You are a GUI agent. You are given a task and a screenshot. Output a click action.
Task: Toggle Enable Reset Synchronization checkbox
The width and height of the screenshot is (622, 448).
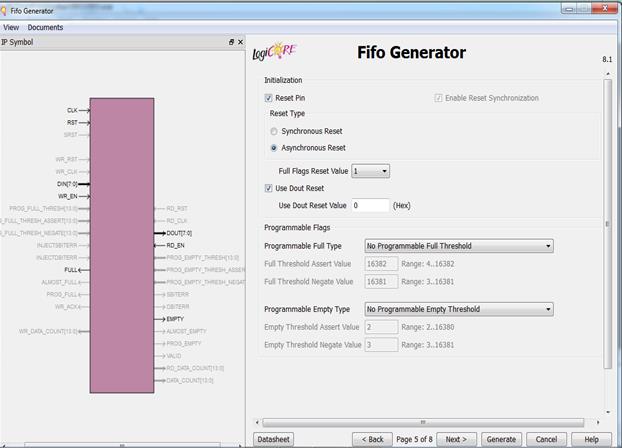[x=438, y=98]
